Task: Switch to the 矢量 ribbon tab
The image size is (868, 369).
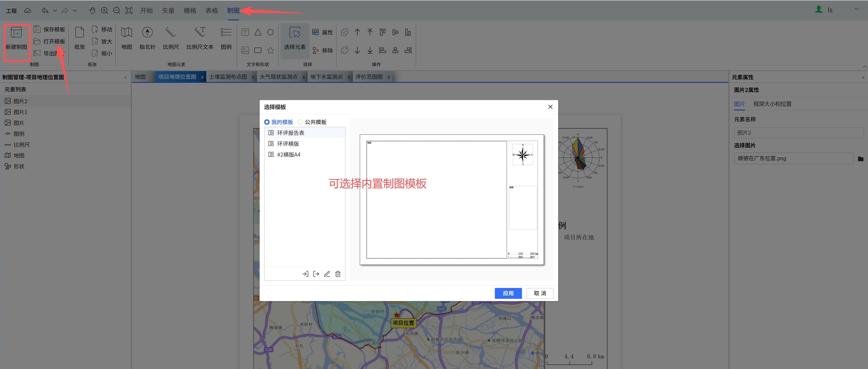Action: click(168, 10)
